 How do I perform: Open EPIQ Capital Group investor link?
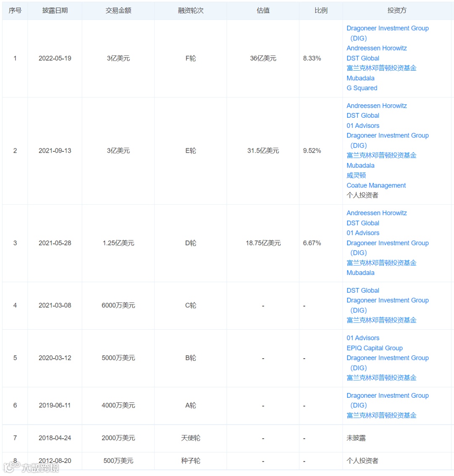pyautogui.click(x=375, y=348)
